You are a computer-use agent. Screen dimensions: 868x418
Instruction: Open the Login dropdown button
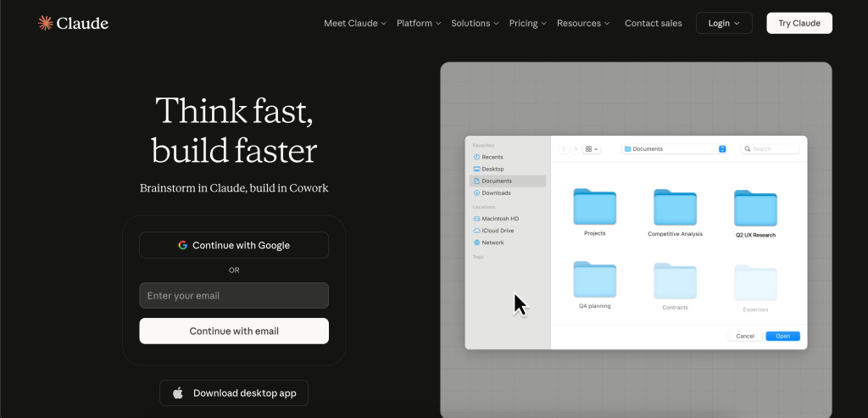point(724,23)
